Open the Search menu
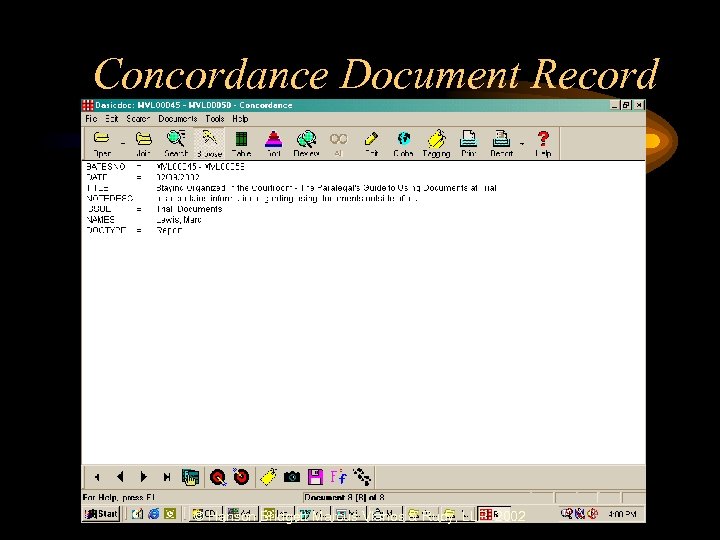720x540 pixels. [138, 119]
